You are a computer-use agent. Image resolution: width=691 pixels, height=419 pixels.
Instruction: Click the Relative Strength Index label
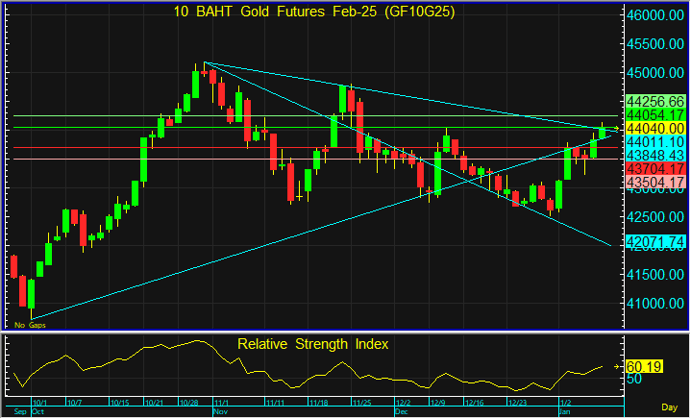click(313, 344)
